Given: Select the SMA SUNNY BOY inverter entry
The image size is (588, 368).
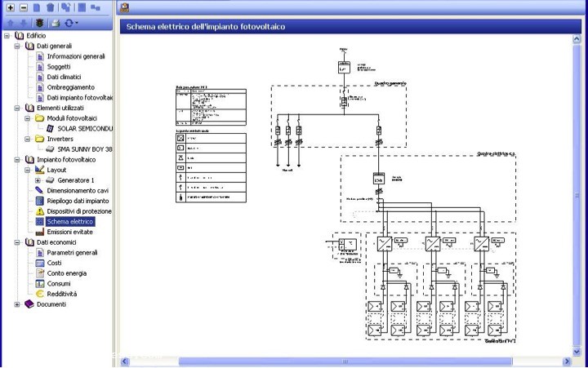Looking at the screenshot, I should (x=84, y=149).
